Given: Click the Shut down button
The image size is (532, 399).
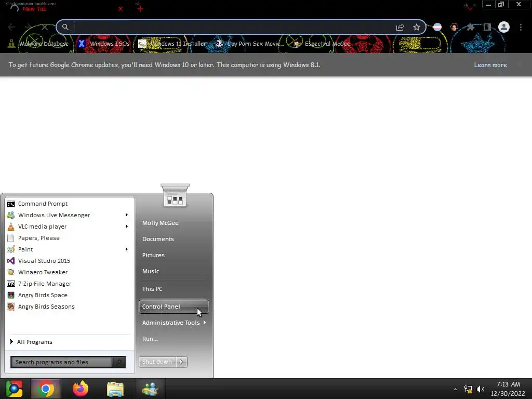Looking at the screenshot, I should [157, 362].
